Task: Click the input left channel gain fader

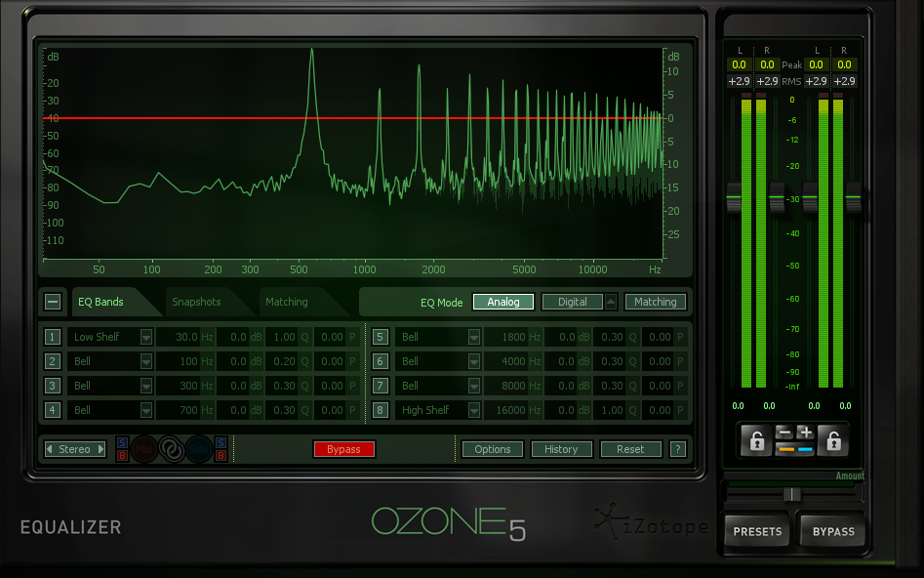Action: (734, 197)
